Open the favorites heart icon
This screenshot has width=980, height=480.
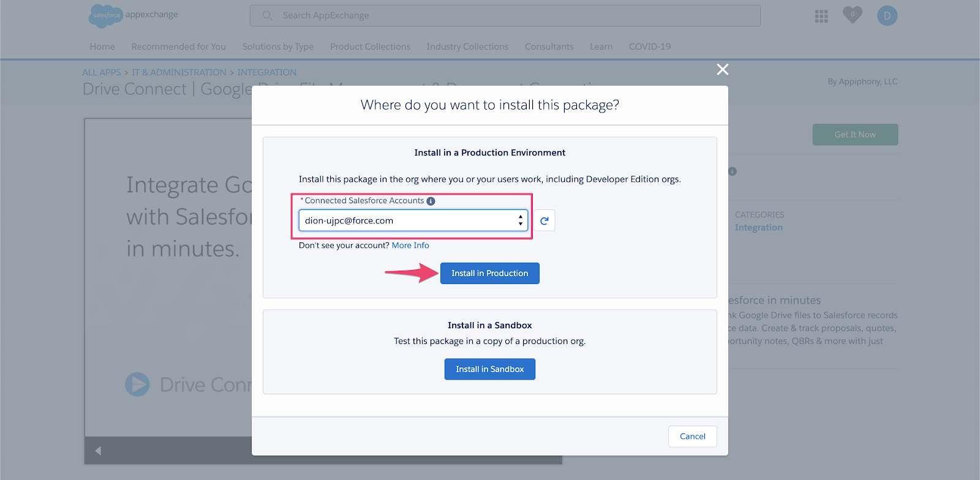click(x=852, y=15)
